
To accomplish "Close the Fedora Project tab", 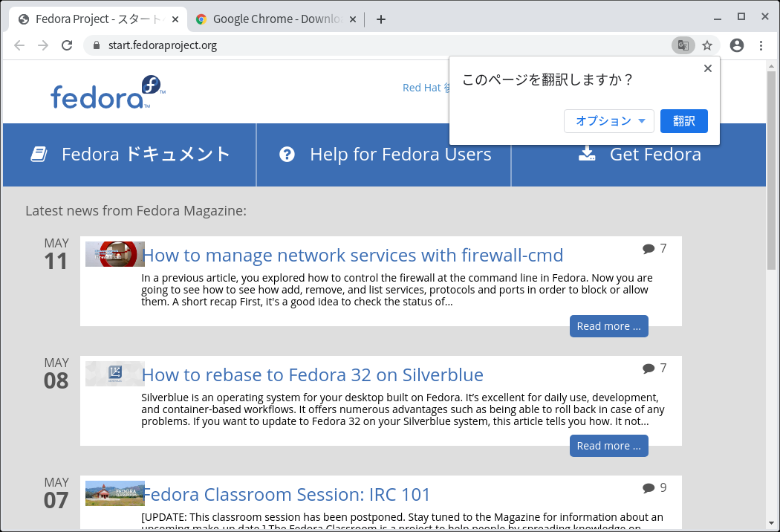I will coord(175,19).
